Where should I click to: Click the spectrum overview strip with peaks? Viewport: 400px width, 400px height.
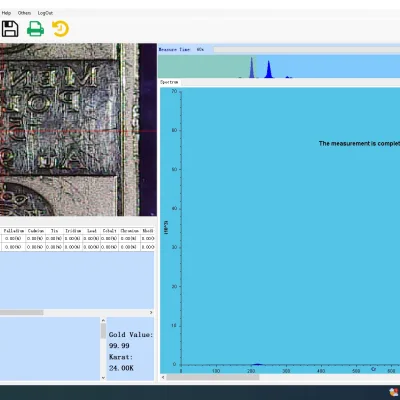point(279,67)
